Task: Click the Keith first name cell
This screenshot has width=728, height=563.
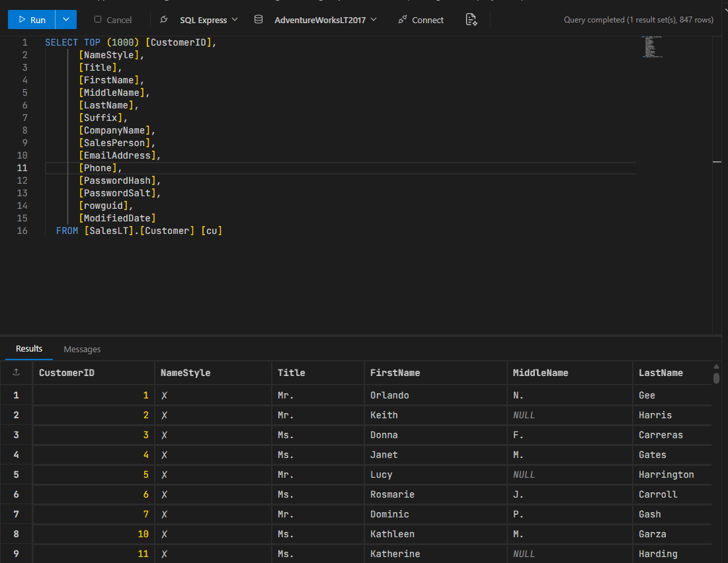Action: tap(436, 415)
